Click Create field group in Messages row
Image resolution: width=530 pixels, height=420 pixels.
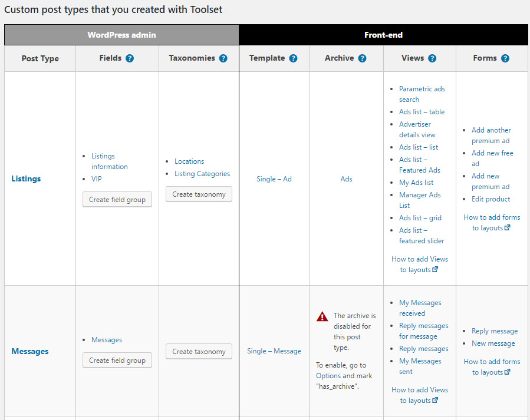coord(117,361)
